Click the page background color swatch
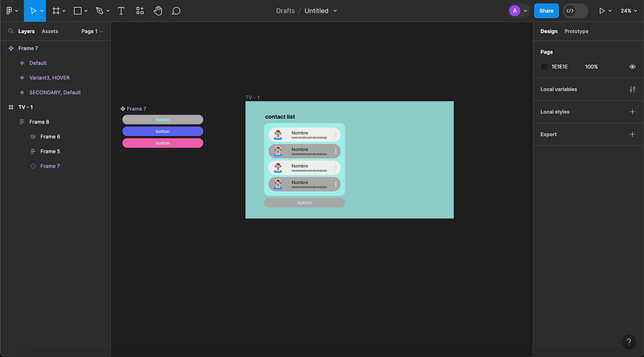Image resolution: width=644 pixels, height=357 pixels. click(x=544, y=67)
